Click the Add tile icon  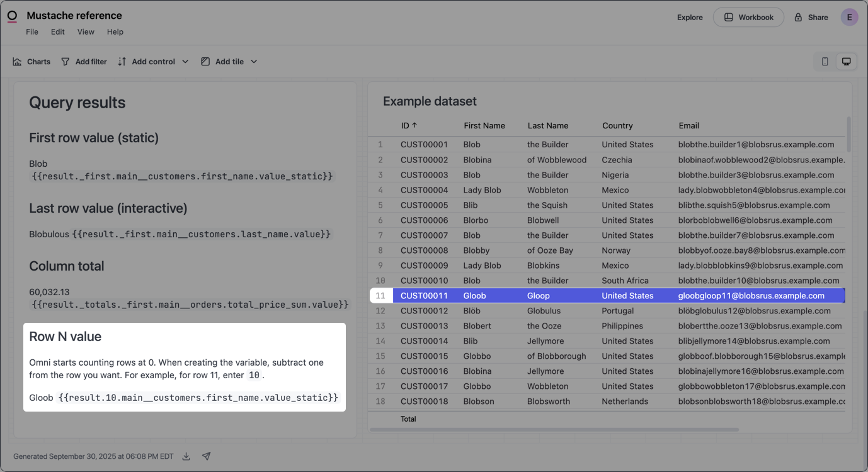[x=205, y=62]
